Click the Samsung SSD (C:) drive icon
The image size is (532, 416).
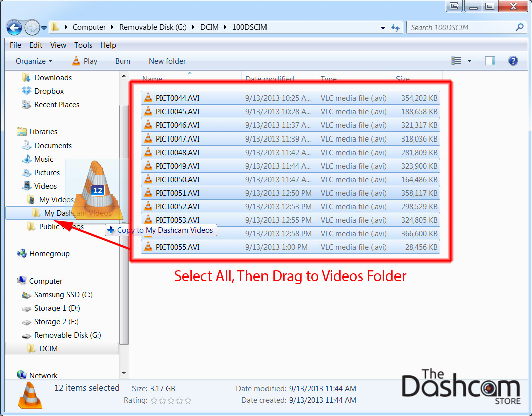(x=27, y=295)
